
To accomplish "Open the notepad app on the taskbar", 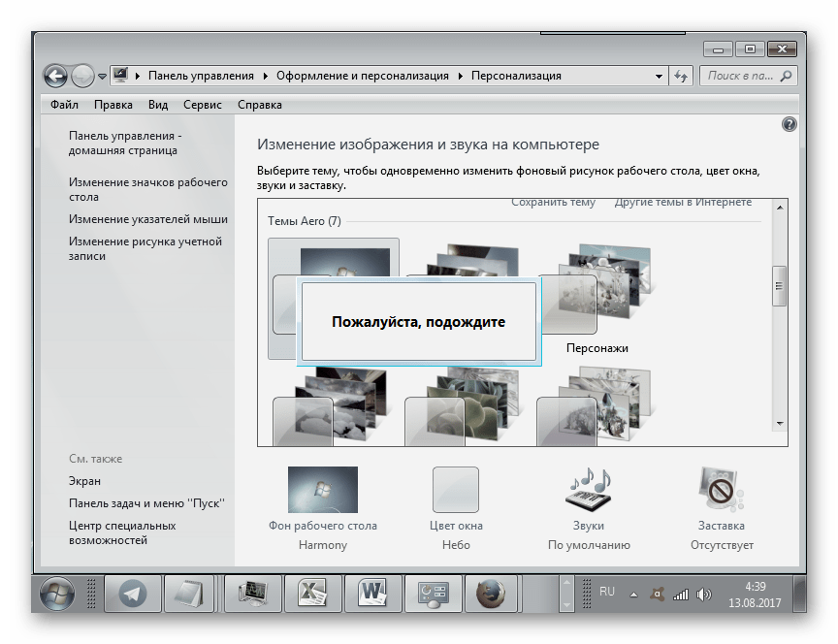I will 190,594.
